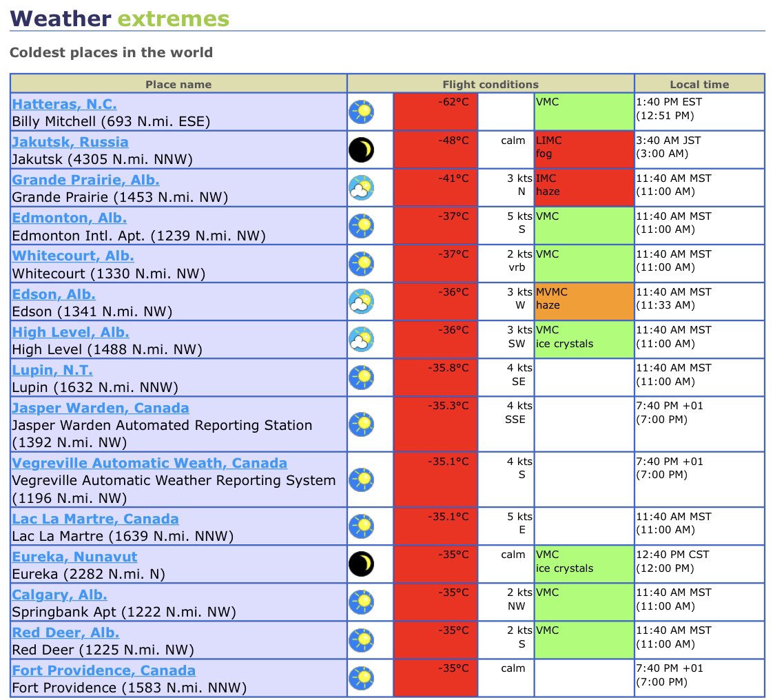Click the sunny icon for Hatteras

(361, 112)
